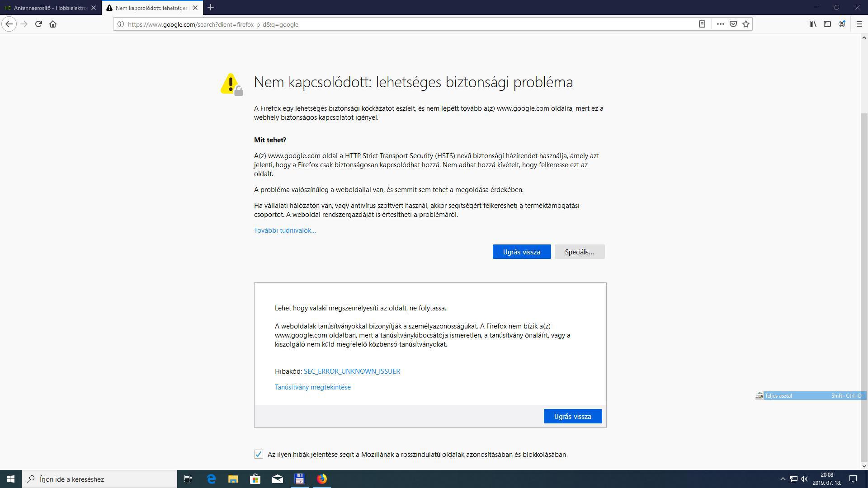This screenshot has width=868, height=488.
Task: Uncheck the Mozilla error reporting checkbox
Action: point(259,454)
